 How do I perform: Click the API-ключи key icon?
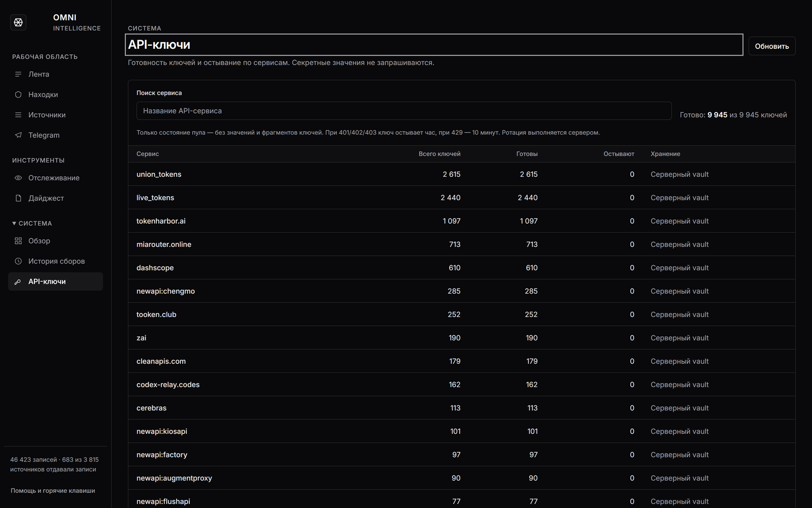[18, 281]
